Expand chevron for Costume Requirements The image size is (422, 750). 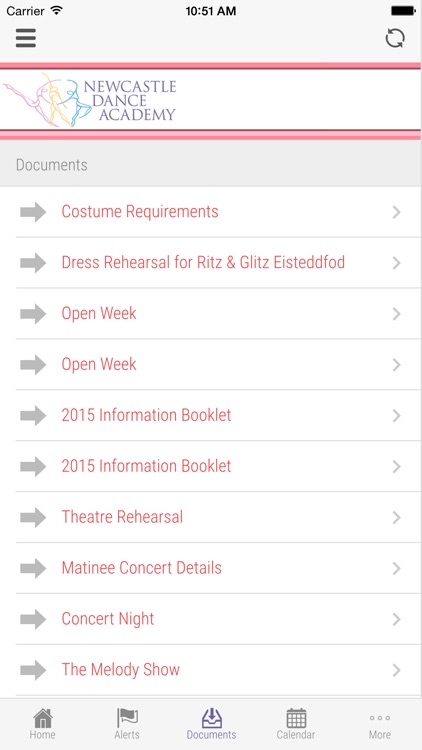396,212
